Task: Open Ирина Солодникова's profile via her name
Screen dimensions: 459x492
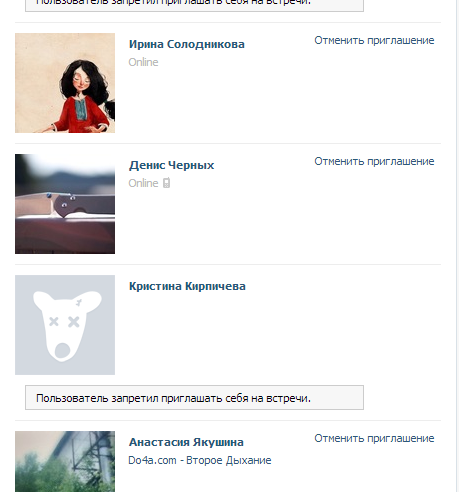Action: pos(187,44)
